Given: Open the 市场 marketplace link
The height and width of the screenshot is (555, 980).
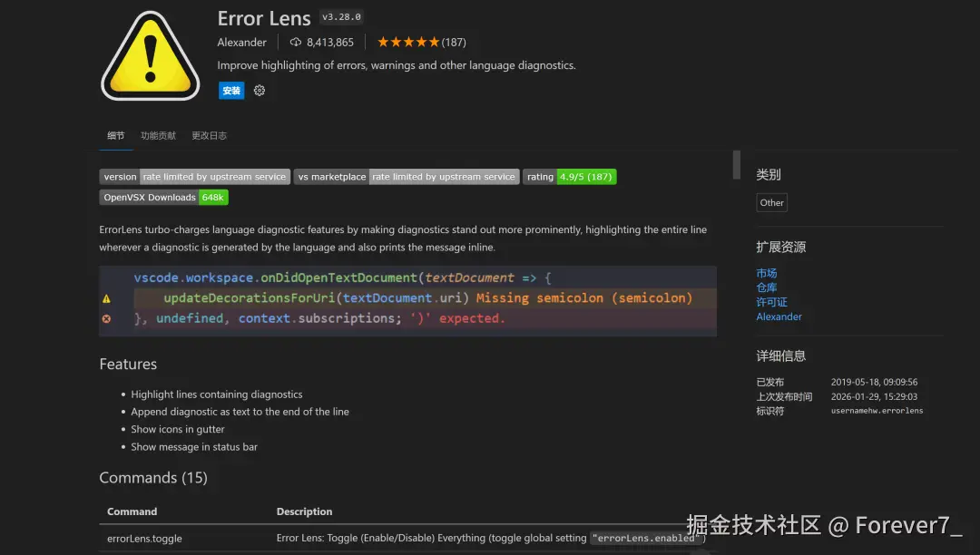Looking at the screenshot, I should (766, 274).
